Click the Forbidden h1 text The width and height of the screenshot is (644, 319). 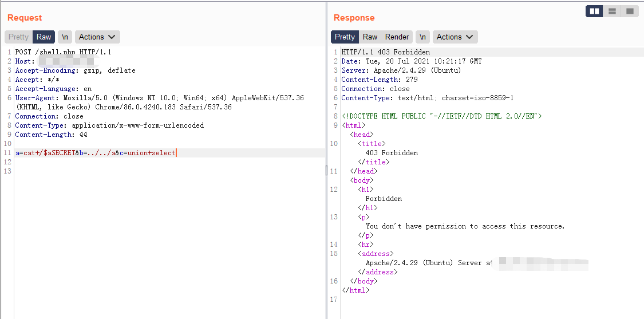pyautogui.click(x=384, y=199)
